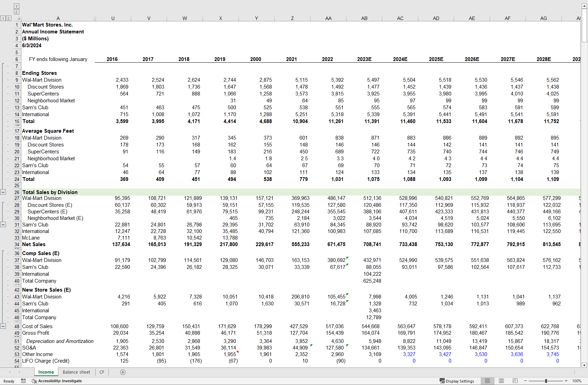Click the Ready status indicator
Viewport: 588px width, 385px height.
coord(9,381)
